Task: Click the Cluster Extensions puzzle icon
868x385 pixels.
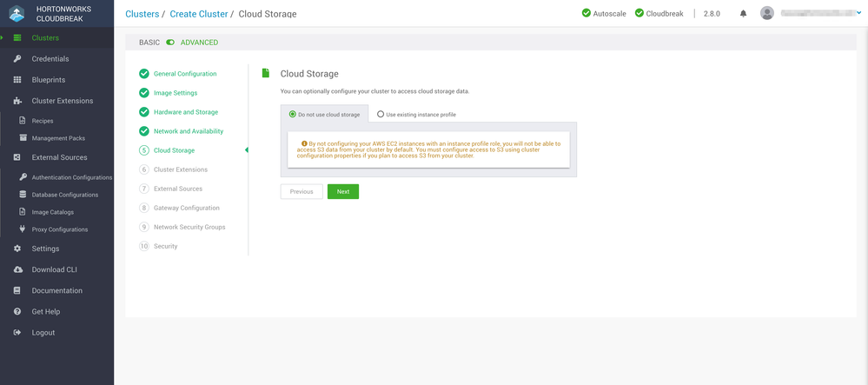Action: (17, 101)
